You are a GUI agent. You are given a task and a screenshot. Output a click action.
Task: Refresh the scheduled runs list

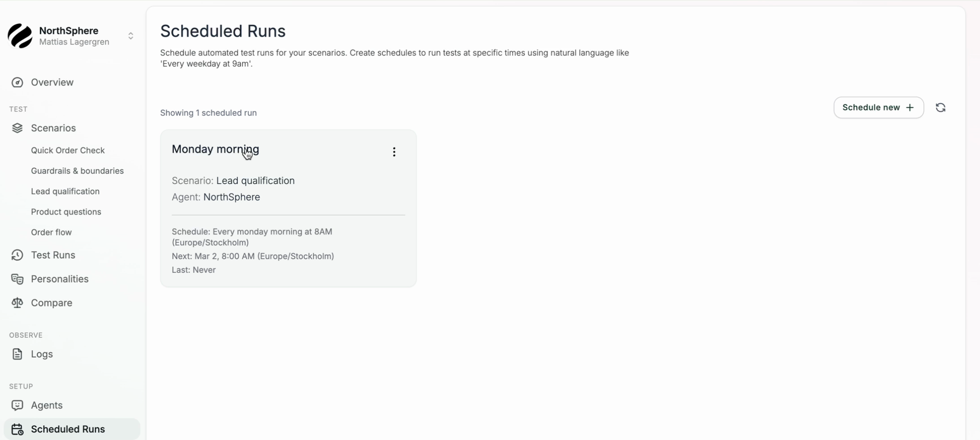940,107
